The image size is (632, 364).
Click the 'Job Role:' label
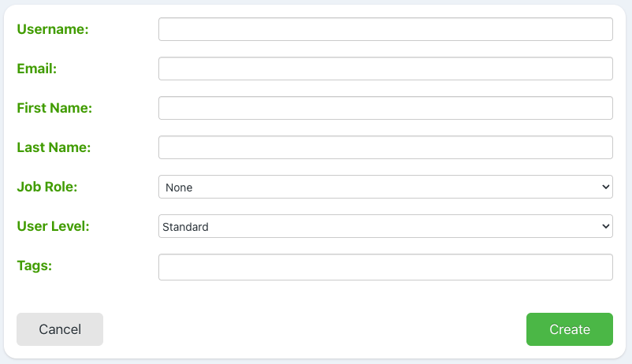(x=47, y=187)
